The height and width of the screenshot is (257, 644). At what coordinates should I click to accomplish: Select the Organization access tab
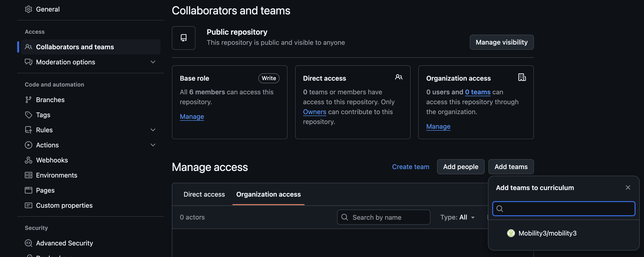(x=268, y=194)
